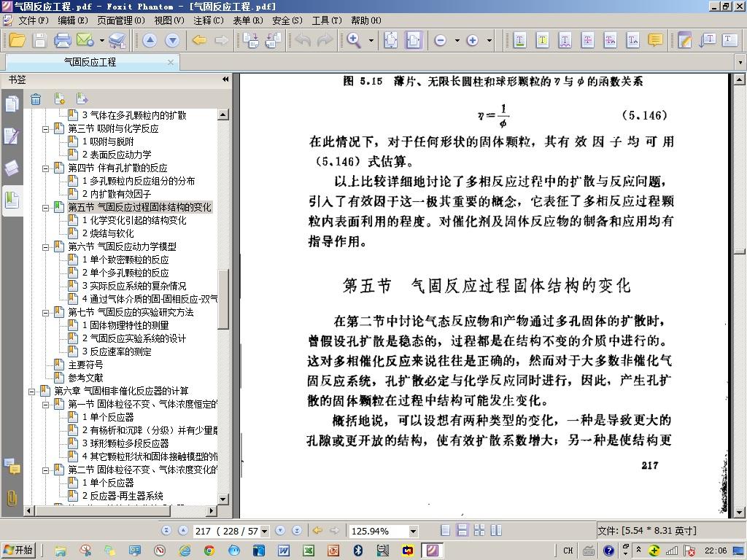Delete bookmark with trash icon
Screen dimensions: 747x560
pyautogui.click(x=36, y=99)
